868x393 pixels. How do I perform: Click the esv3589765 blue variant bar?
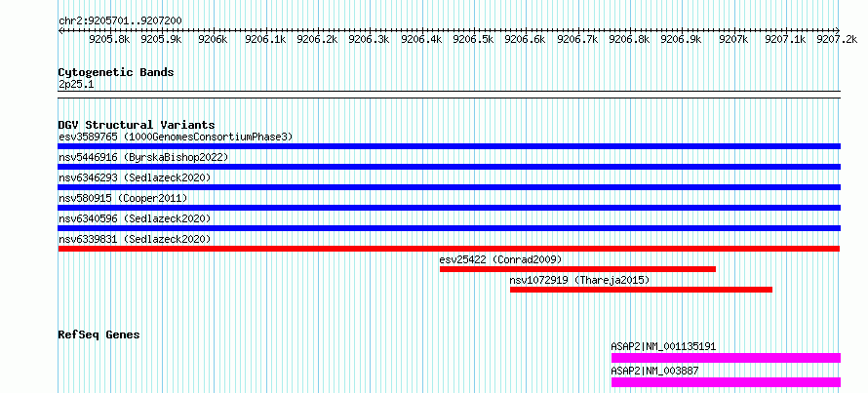tap(450, 146)
